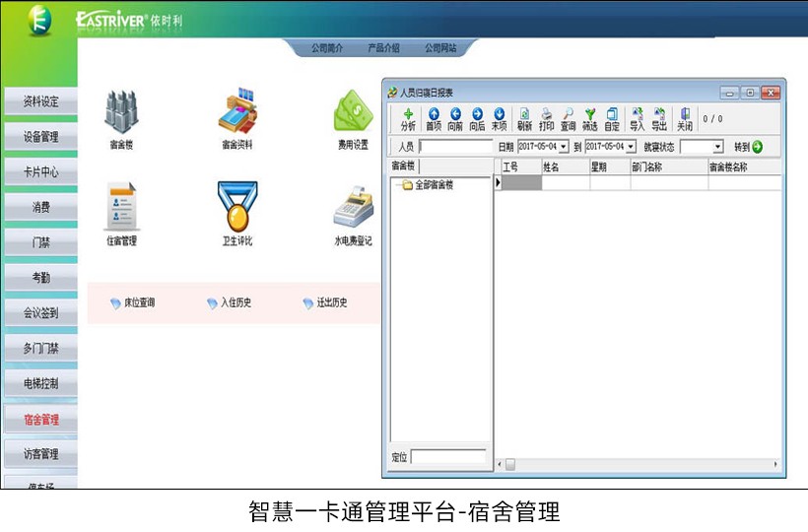This screenshot has height=532, width=808.
Task: Click the 人员 search input field
Action: 455,147
